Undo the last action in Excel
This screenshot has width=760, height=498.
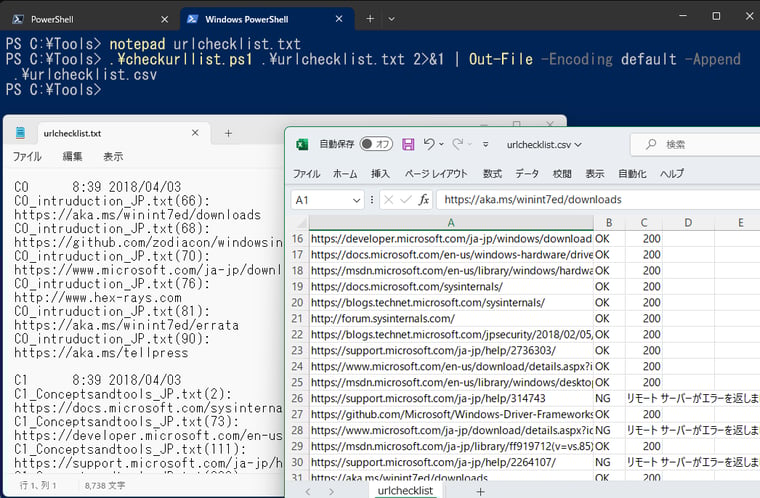[x=429, y=144]
